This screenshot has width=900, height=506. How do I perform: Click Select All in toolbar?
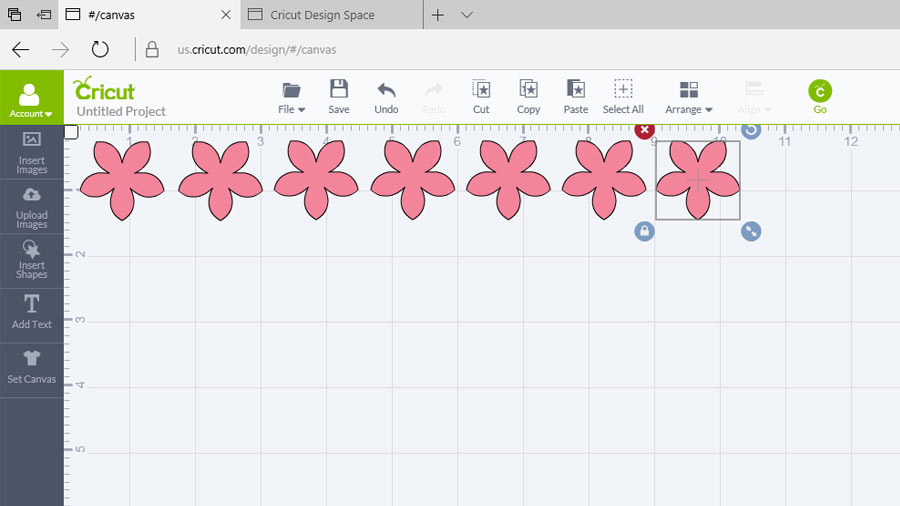click(x=623, y=96)
